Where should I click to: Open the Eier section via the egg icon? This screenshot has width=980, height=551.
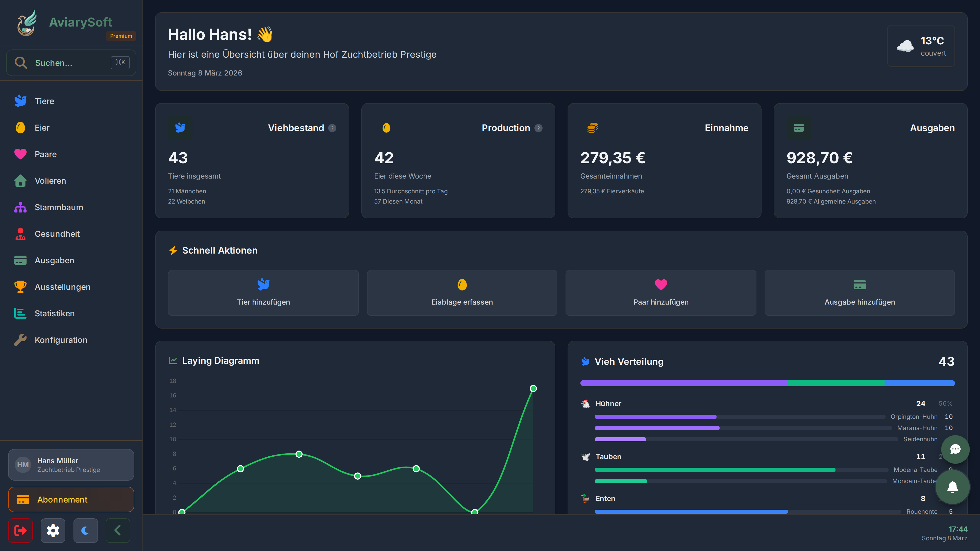click(20, 127)
